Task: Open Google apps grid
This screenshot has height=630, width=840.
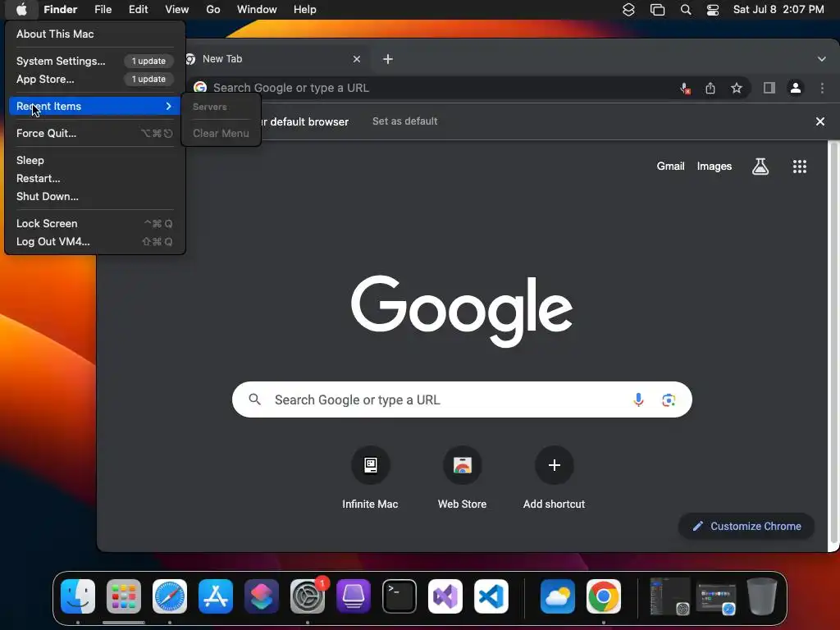Action: coord(799,167)
